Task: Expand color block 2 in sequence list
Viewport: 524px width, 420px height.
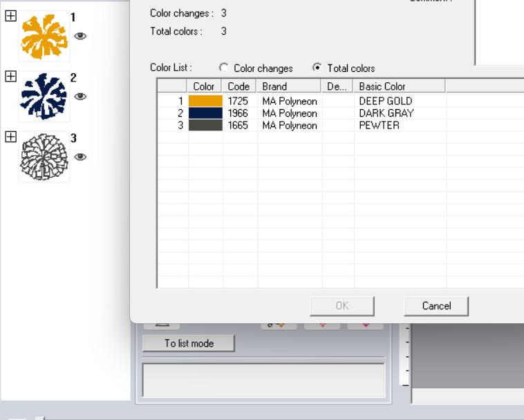Action: point(10,76)
